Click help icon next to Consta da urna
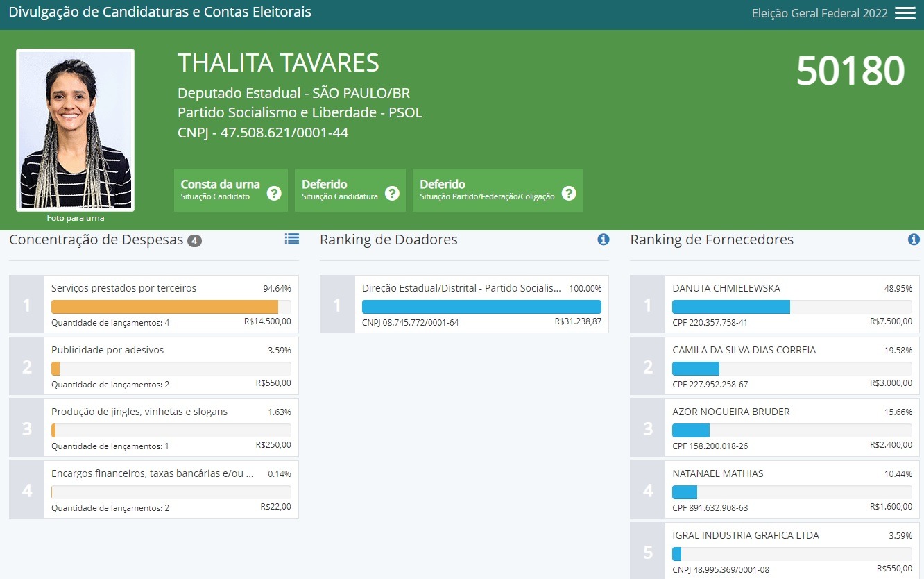This screenshot has width=924, height=579. [274, 193]
